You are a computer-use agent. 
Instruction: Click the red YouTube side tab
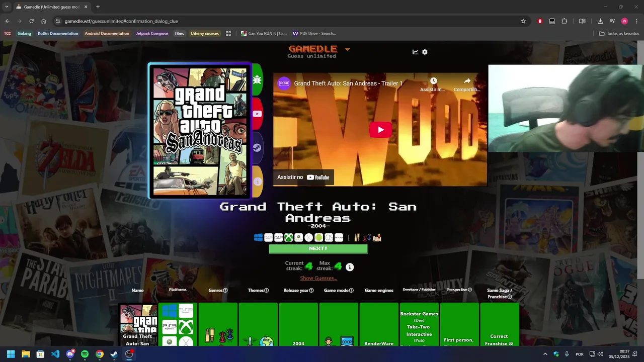257,114
